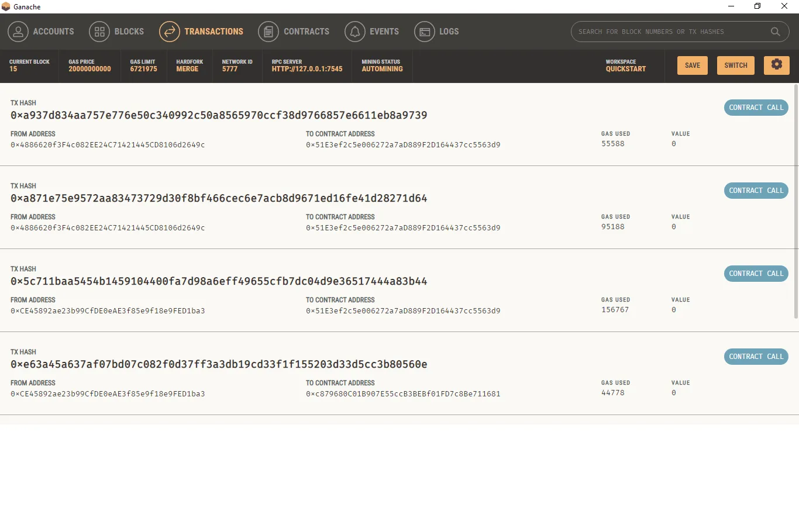Click from address of transaction 0xa937d834
This screenshot has height=532, width=799.
tap(108, 145)
